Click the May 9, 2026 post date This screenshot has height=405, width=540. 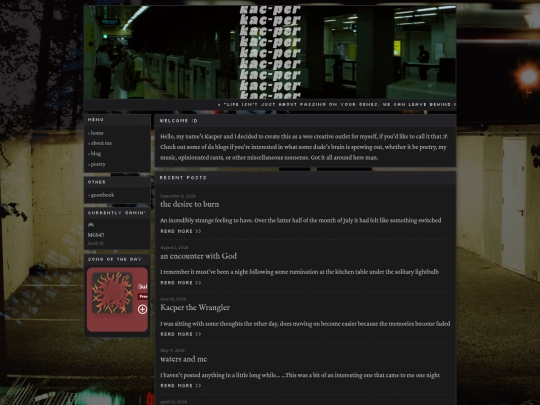(172, 351)
